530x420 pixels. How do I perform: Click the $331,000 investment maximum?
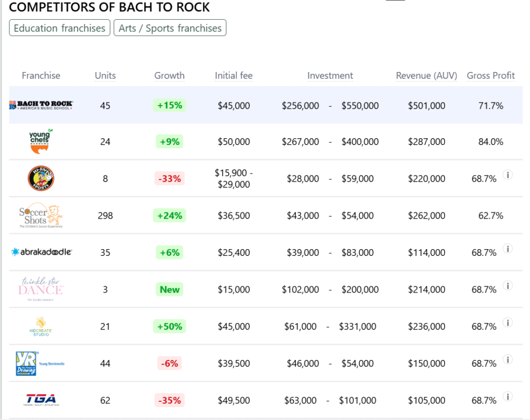[358, 326]
